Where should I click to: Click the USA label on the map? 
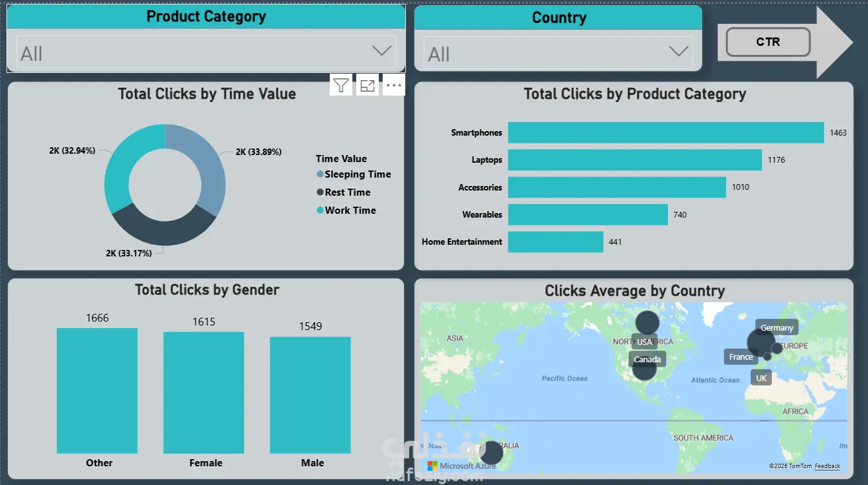[x=645, y=342]
